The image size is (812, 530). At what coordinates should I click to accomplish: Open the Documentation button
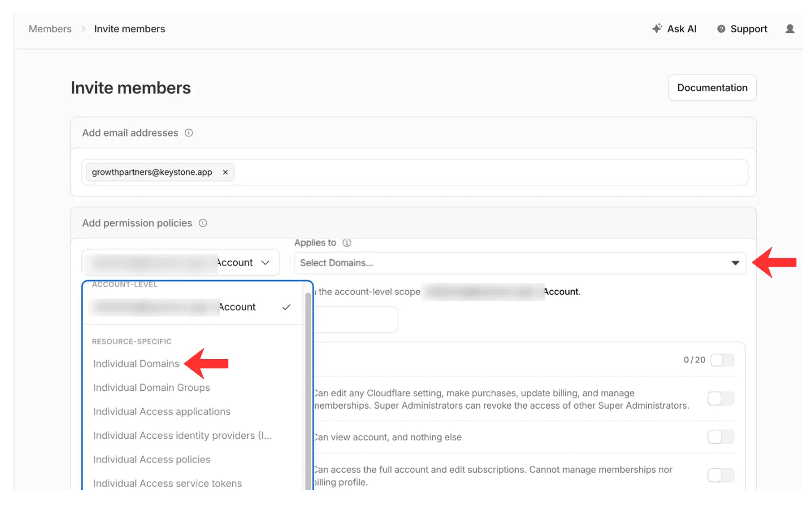[712, 88]
